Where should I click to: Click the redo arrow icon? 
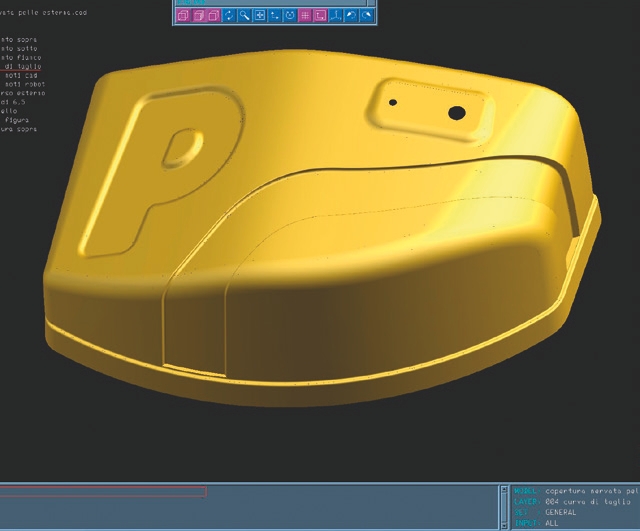[x=366, y=16]
